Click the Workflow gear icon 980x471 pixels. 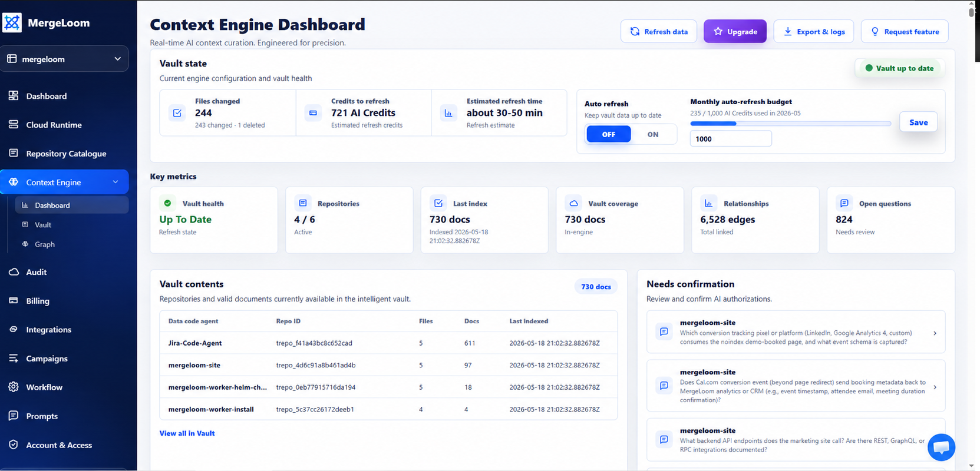tap(14, 387)
